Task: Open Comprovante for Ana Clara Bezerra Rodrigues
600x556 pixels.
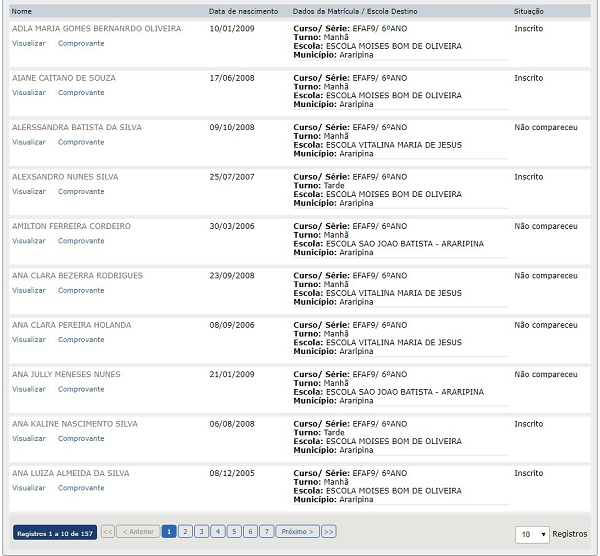Action: 81,290
